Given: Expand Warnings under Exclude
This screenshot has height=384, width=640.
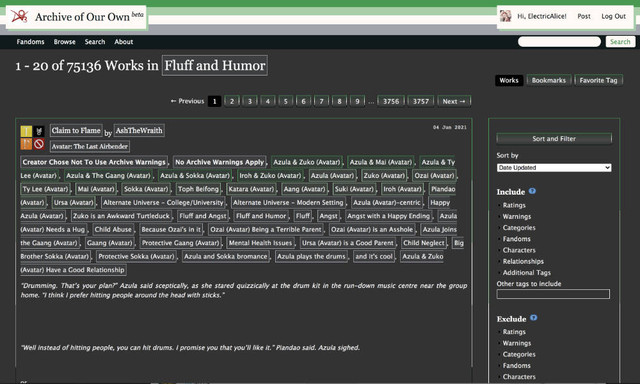Looking at the screenshot, I should pos(516,344).
